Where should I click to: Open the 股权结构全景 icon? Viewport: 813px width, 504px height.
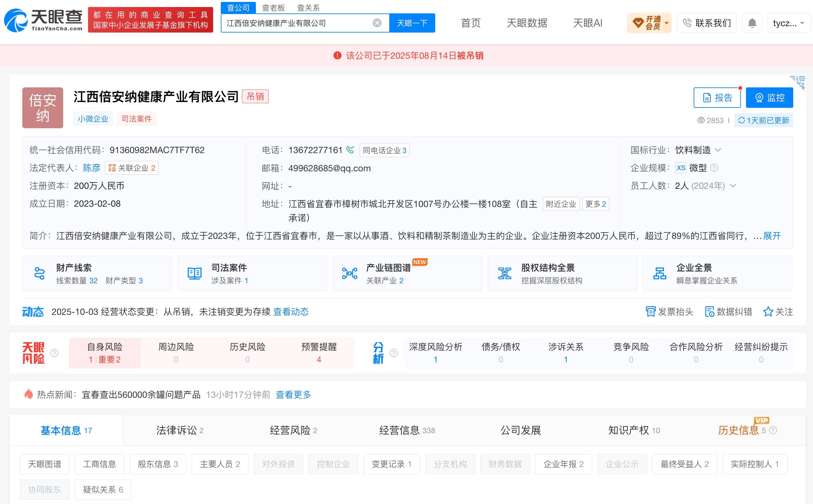point(504,273)
